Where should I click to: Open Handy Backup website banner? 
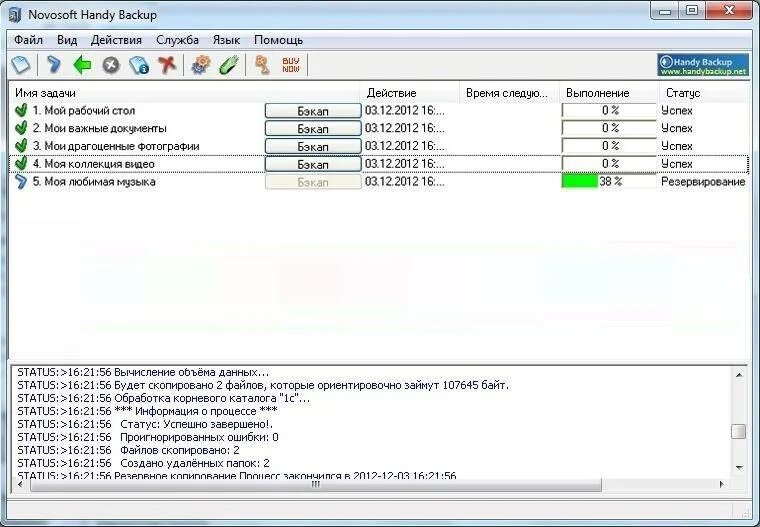703,65
